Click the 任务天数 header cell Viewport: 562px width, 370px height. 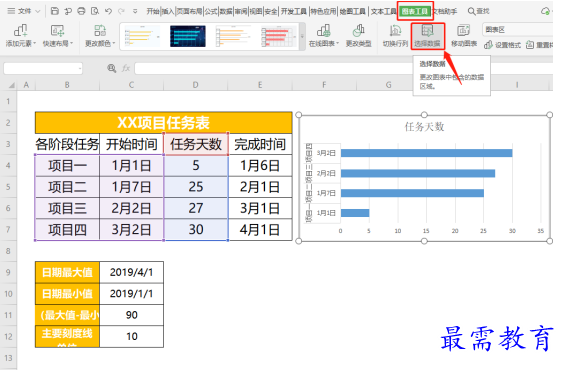(196, 144)
